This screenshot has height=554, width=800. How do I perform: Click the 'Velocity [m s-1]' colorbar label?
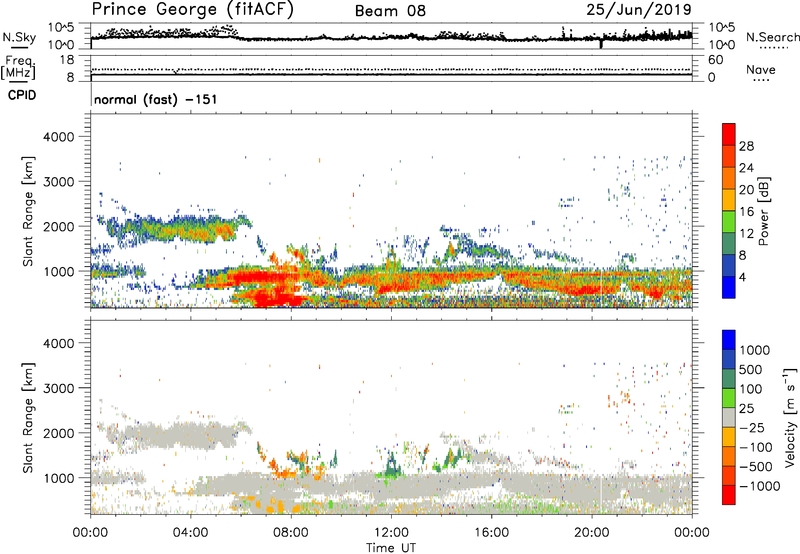(790, 417)
